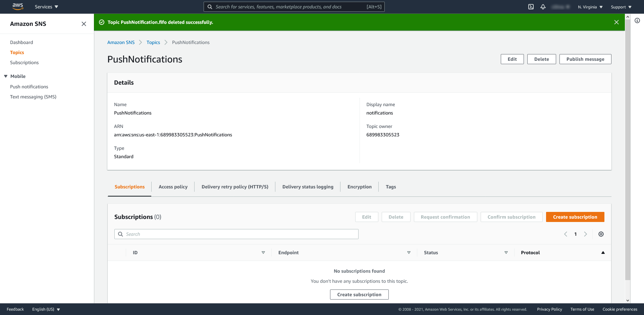Click the scrollbar up arrow
644x315 pixels.
(628, 16)
